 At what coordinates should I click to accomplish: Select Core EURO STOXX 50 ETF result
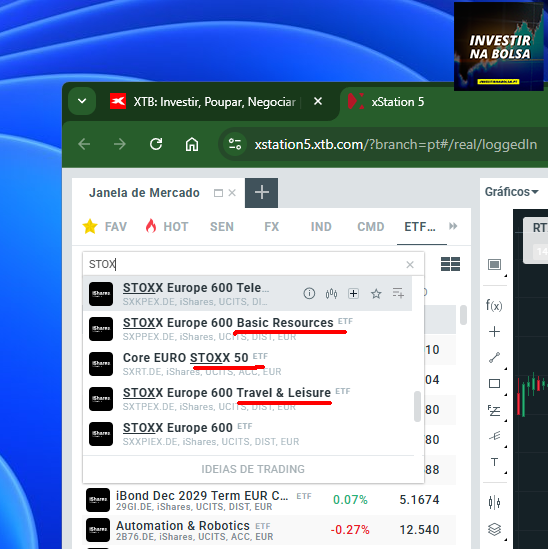point(247,363)
